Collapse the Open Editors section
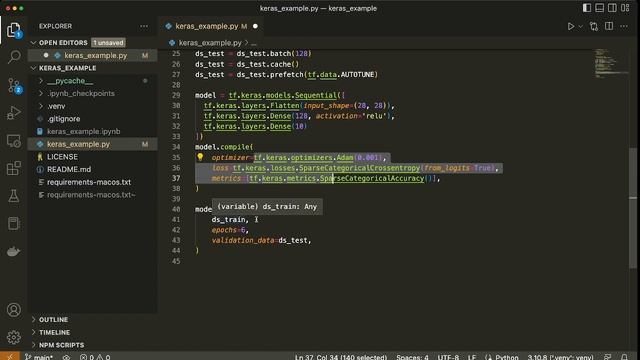 [63, 42]
